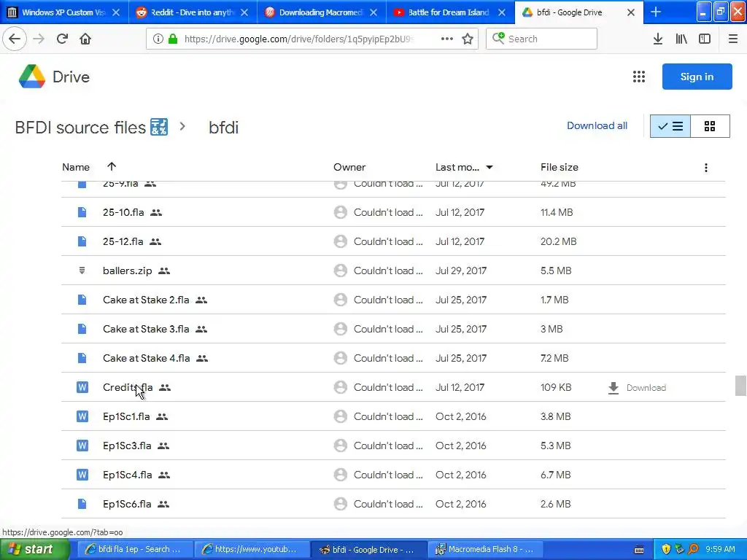Click the security shield tray icon
The width and height of the screenshot is (747, 560).
pyautogui.click(x=666, y=549)
